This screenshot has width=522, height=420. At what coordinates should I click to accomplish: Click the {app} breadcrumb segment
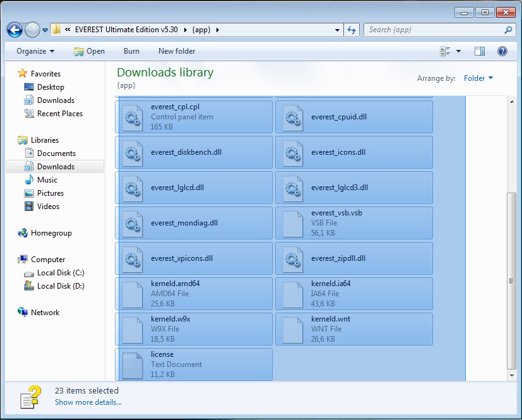201,30
